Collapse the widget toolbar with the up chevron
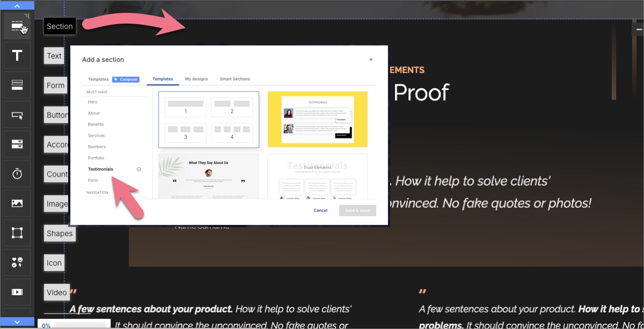The image size is (644, 329). 17,5
